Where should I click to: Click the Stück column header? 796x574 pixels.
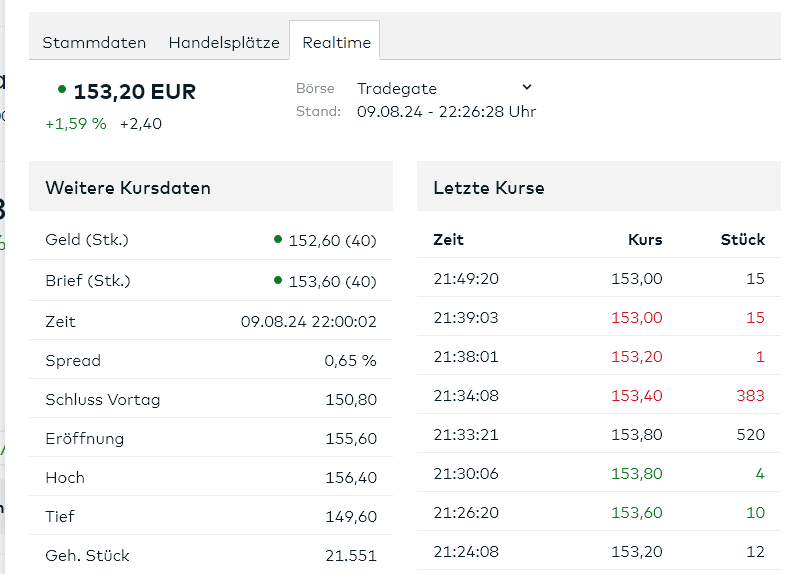point(743,240)
